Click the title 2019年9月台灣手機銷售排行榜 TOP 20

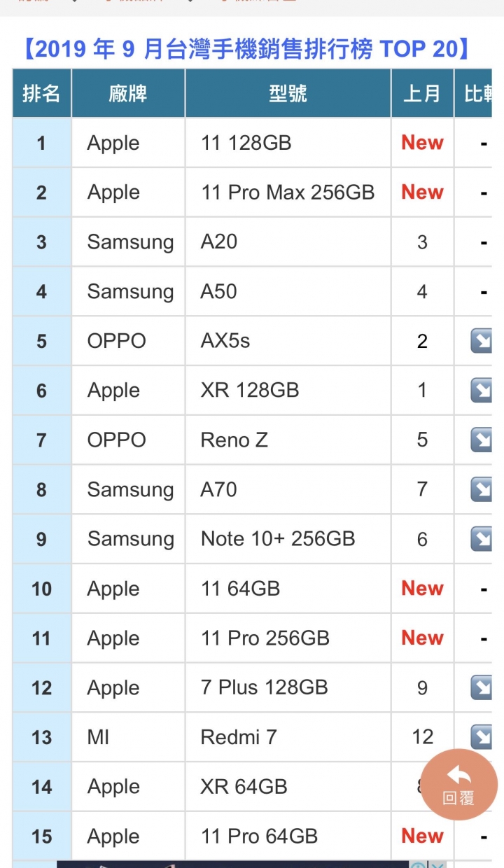pyautogui.click(x=246, y=50)
